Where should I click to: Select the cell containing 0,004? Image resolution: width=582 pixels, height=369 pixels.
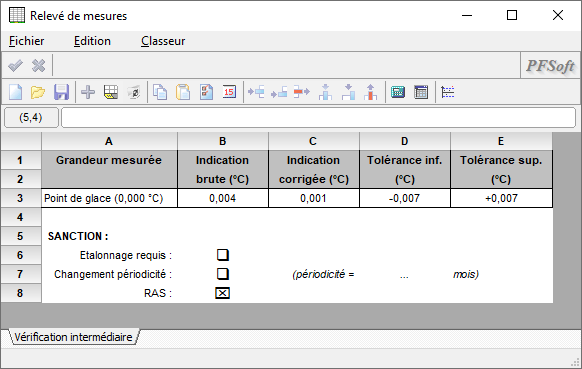click(x=223, y=198)
